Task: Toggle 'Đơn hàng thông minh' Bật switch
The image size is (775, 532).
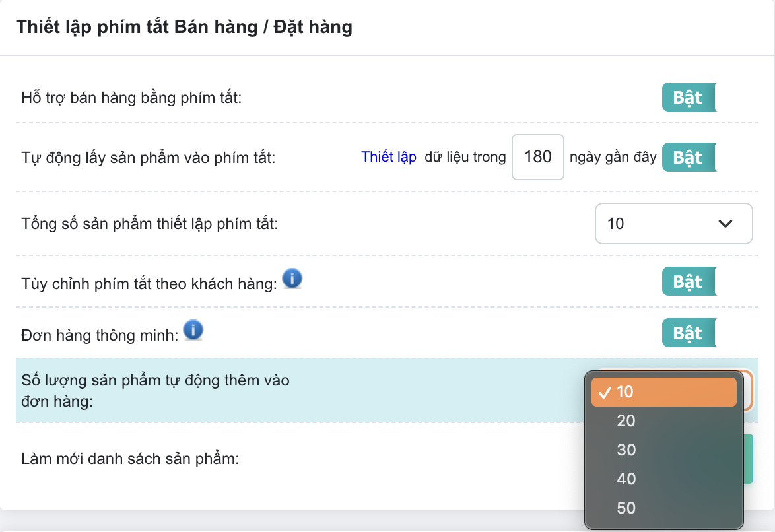Action: tap(689, 333)
